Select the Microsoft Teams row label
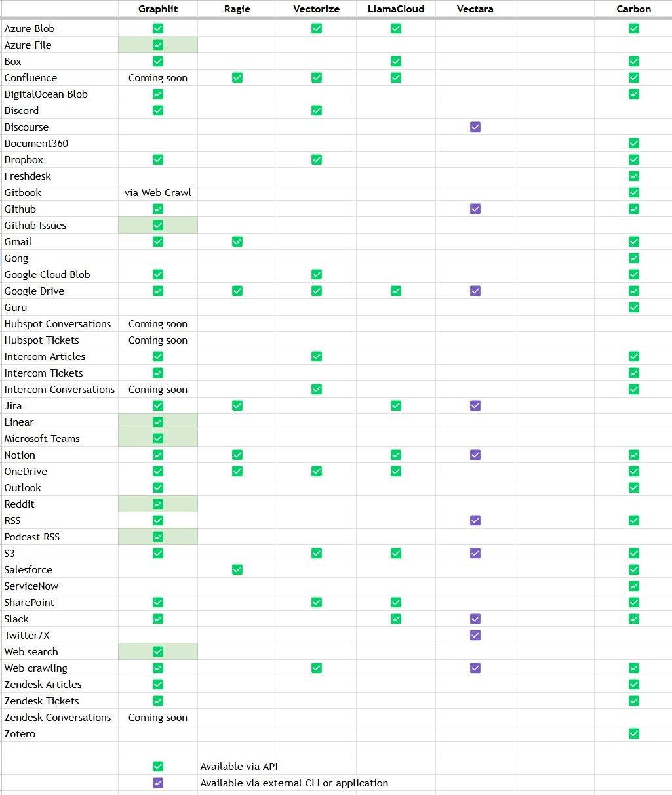 [42, 439]
